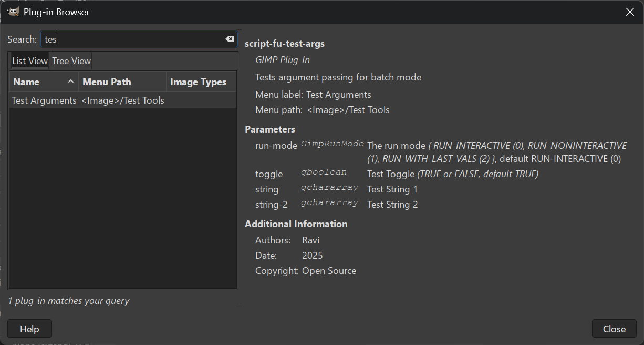The image size is (644, 345).
Task: Sort the list by Name column header
Action: pos(32,82)
